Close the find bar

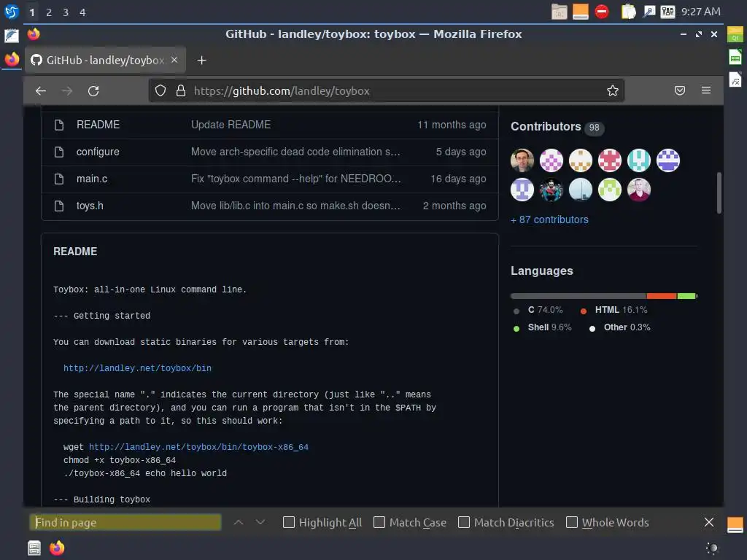[x=709, y=522]
